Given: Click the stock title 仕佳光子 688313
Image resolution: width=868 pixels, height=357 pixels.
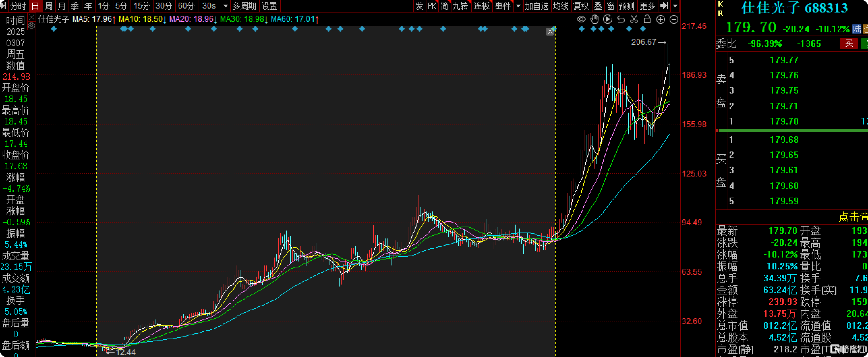Looking at the screenshot, I should pyautogui.click(x=795, y=8).
